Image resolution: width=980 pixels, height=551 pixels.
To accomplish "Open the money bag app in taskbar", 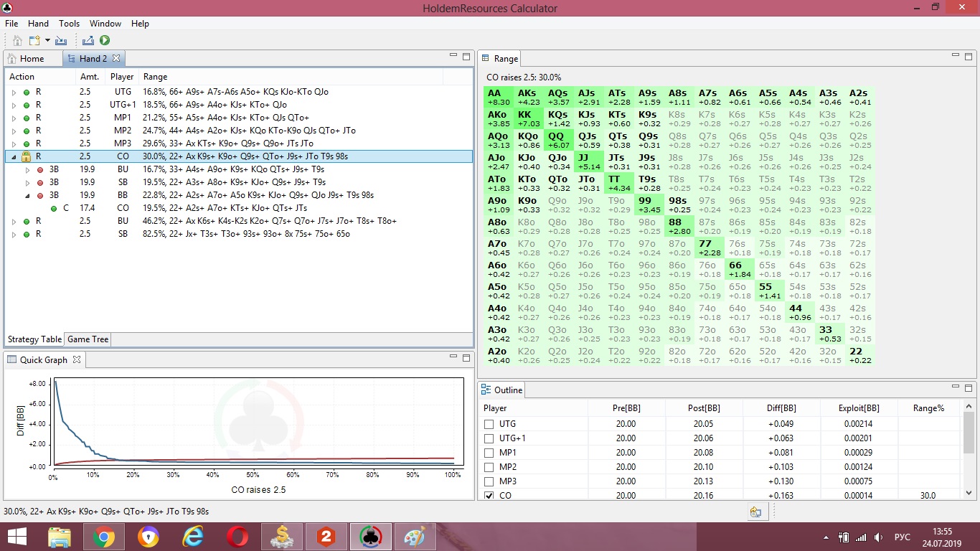I will 282,537.
